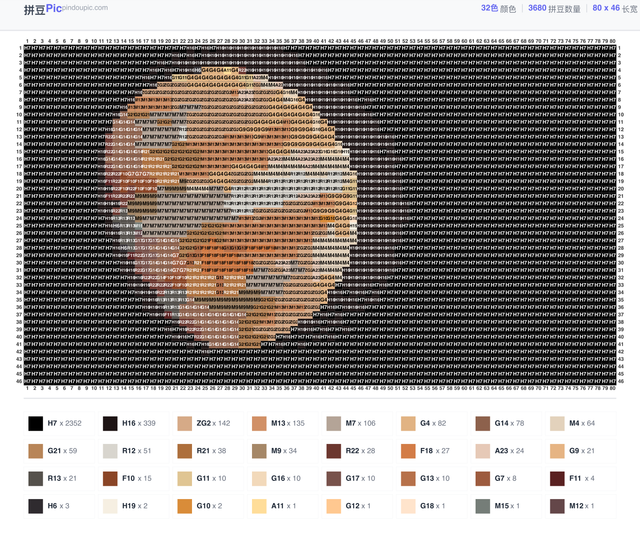Image resolution: width=640 pixels, height=541 pixels.
Task: Select the G13 color swatch
Action: (x=408, y=479)
